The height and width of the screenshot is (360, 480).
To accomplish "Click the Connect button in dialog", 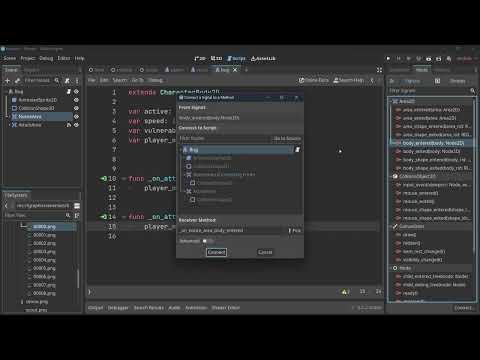I will tap(216, 252).
